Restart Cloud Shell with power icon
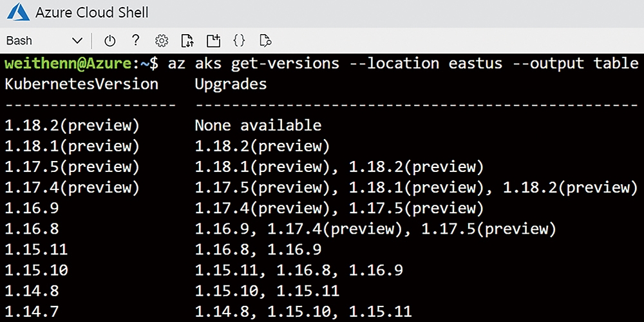This screenshot has height=322, width=644. pyautogui.click(x=109, y=41)
